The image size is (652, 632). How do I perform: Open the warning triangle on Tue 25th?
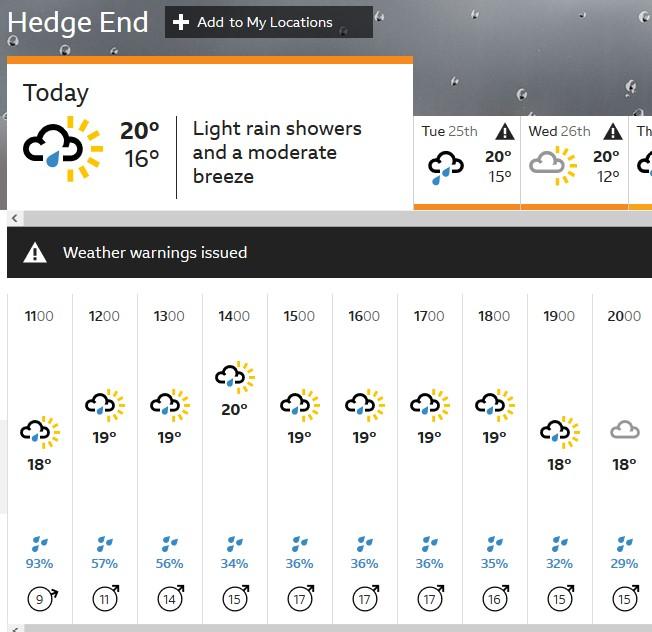tap(505, 131)
